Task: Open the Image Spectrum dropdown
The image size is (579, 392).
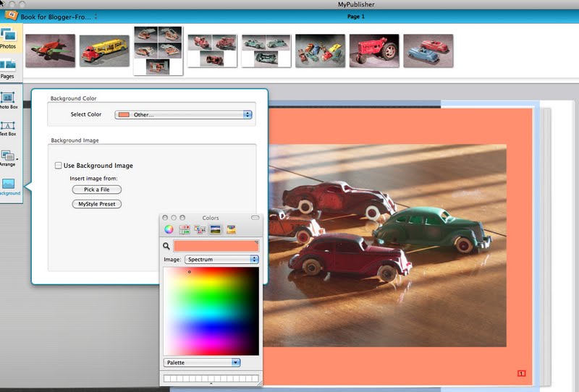Action: pos(221,260)
